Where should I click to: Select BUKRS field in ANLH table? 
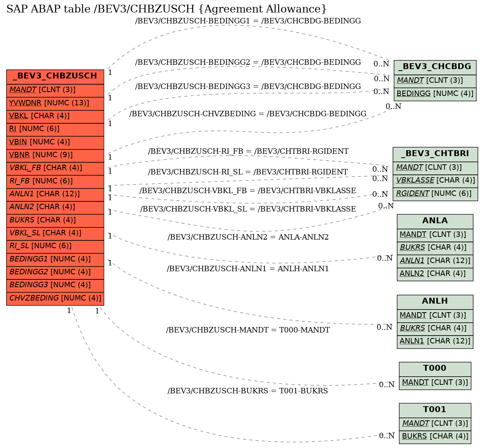[x=435, y=329]
